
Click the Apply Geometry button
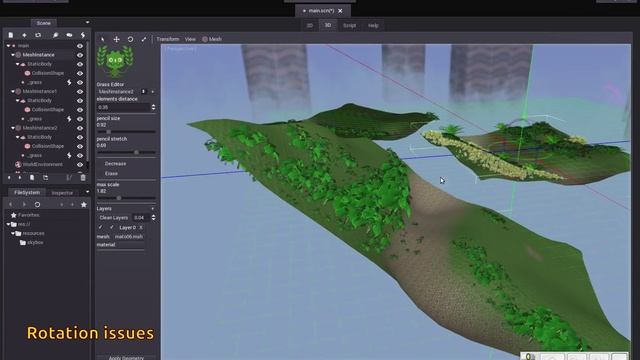tap(126, 357)
